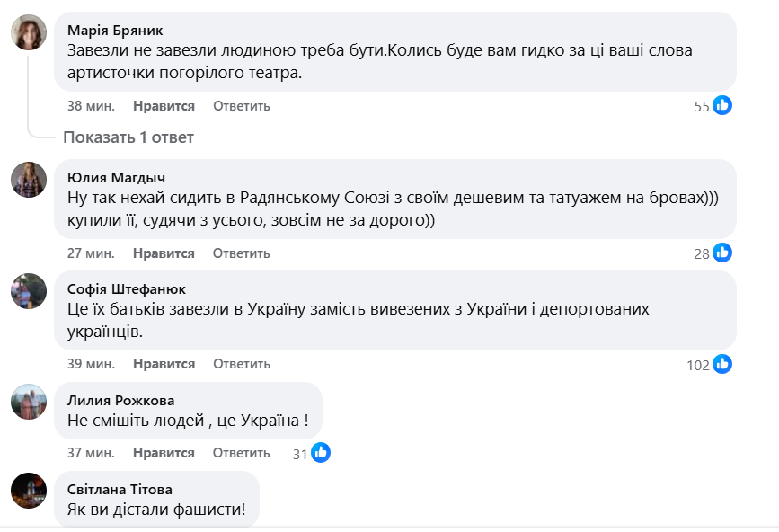
Task: Toggle Нравится on Юлия Магдыч's comment
Action: (x=164, y=253)
